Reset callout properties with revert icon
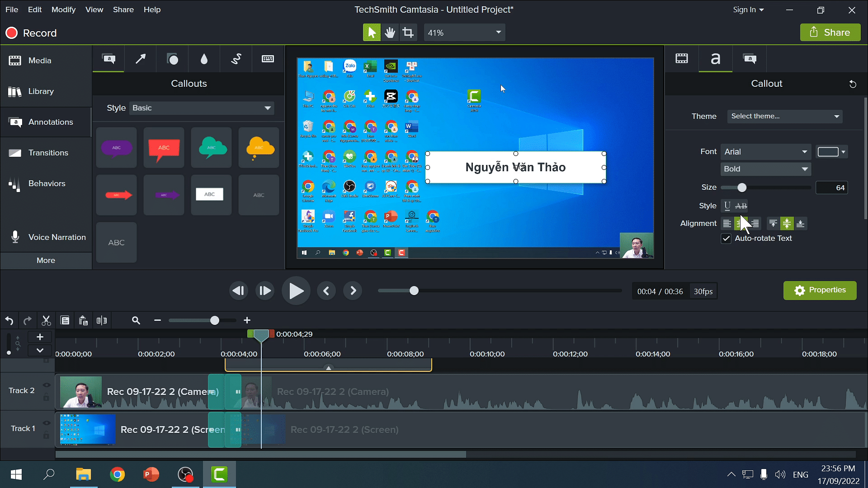The image size is (868, 488). [x=853, y=84]
